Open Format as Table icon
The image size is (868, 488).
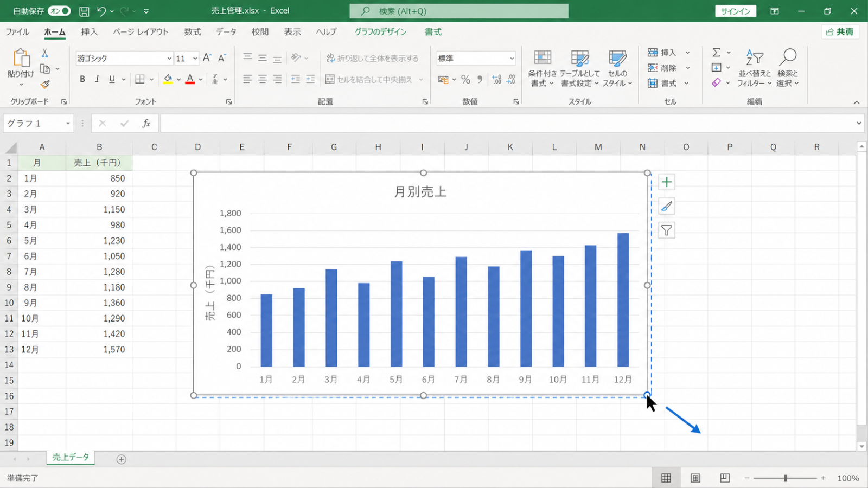[580, 58]
